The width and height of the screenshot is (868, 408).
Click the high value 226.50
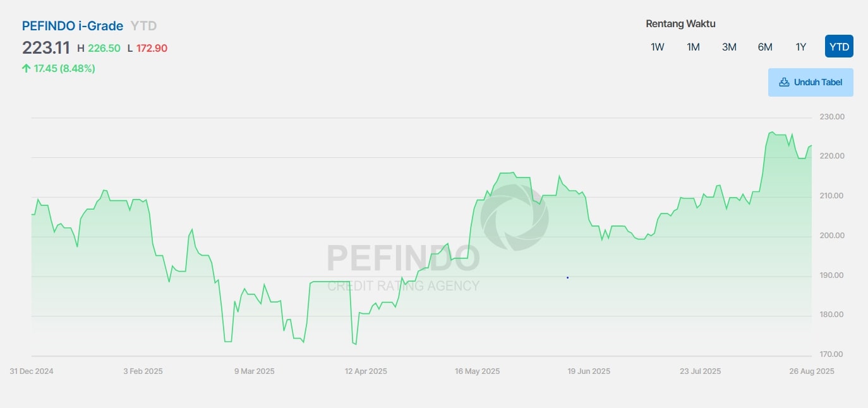(x=104, y=48)
